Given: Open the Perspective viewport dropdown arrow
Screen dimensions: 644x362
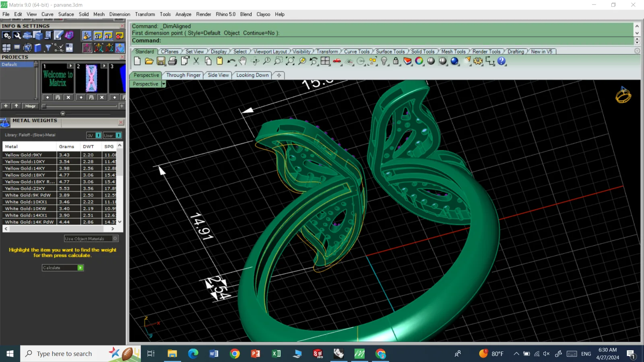Looking at the screenshot, I should click(163, 84).
